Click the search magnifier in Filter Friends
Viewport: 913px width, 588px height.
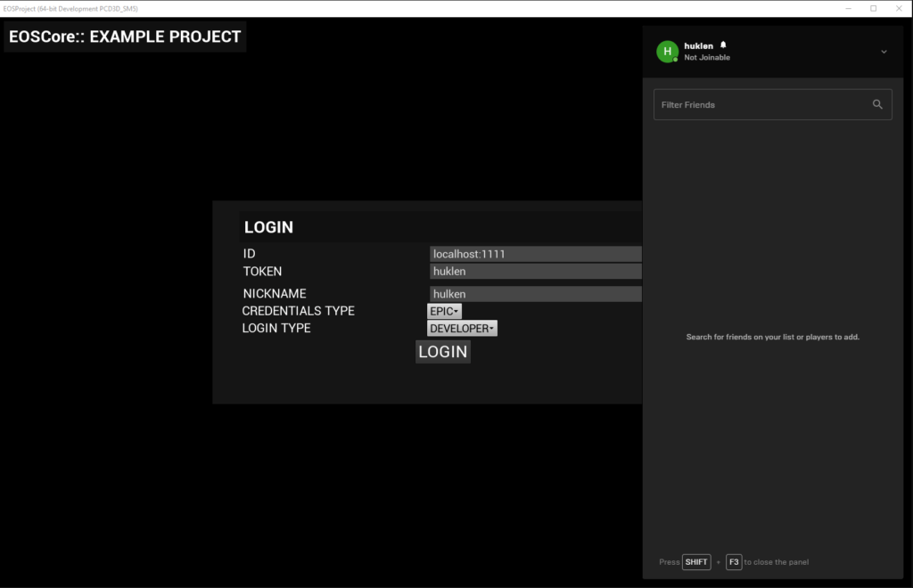(877, 105)
